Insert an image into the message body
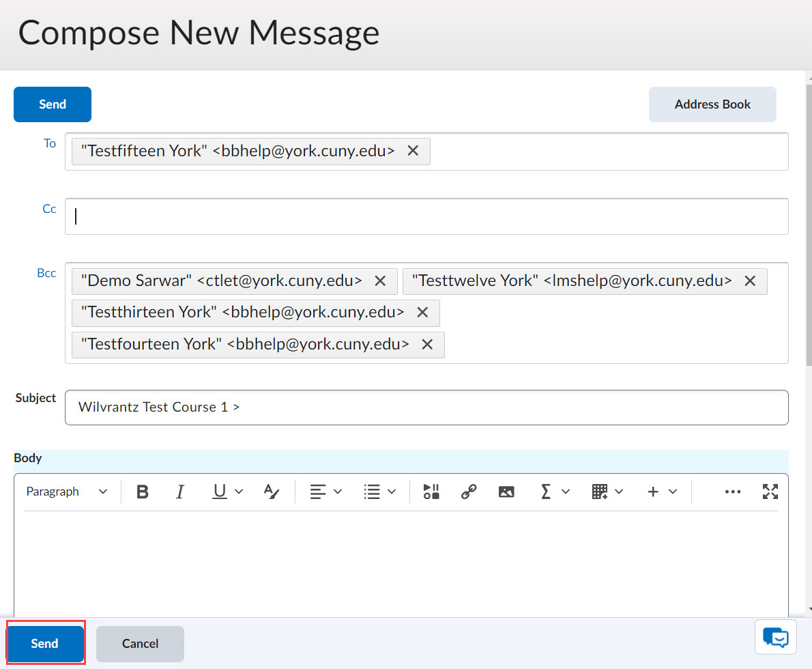 coord(506,491)
